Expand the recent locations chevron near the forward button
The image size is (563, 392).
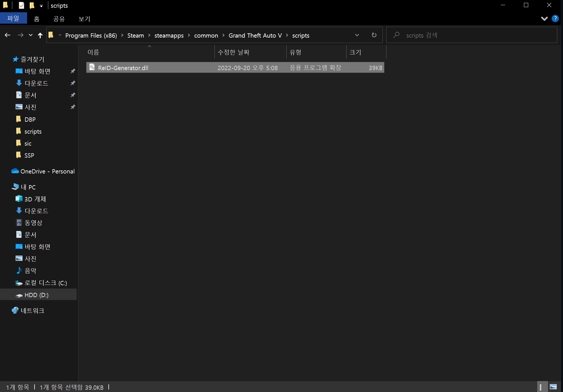point(30,35)
